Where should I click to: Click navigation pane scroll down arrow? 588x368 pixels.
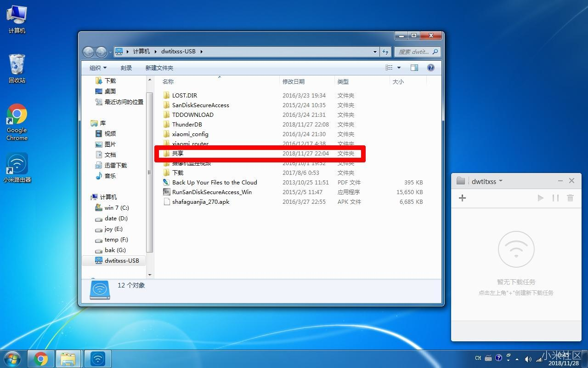[150, 275]
